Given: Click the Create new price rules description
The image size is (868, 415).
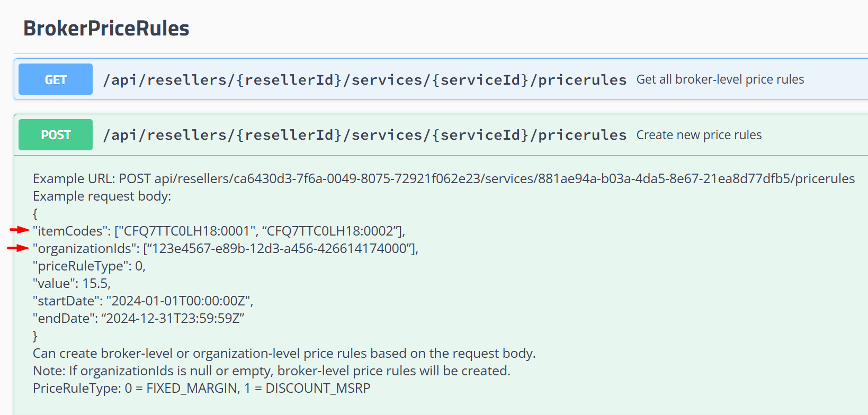Looking at the screenshot, I should click(699, 134).
